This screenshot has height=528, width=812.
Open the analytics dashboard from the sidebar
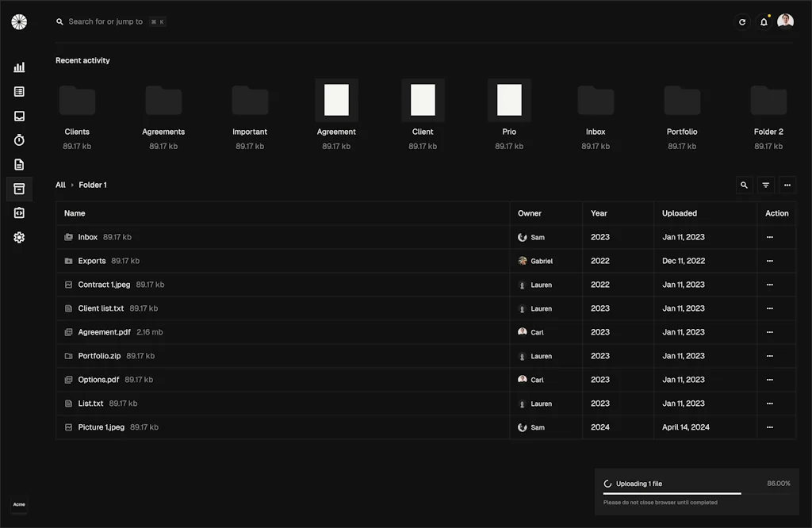tap(19, 67)
